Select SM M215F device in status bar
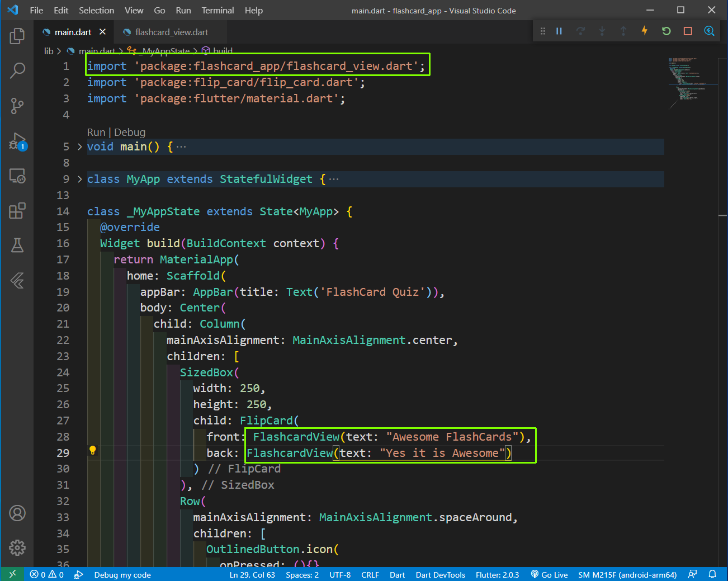Viewport: 728px width, 581px height. point(627,575)
